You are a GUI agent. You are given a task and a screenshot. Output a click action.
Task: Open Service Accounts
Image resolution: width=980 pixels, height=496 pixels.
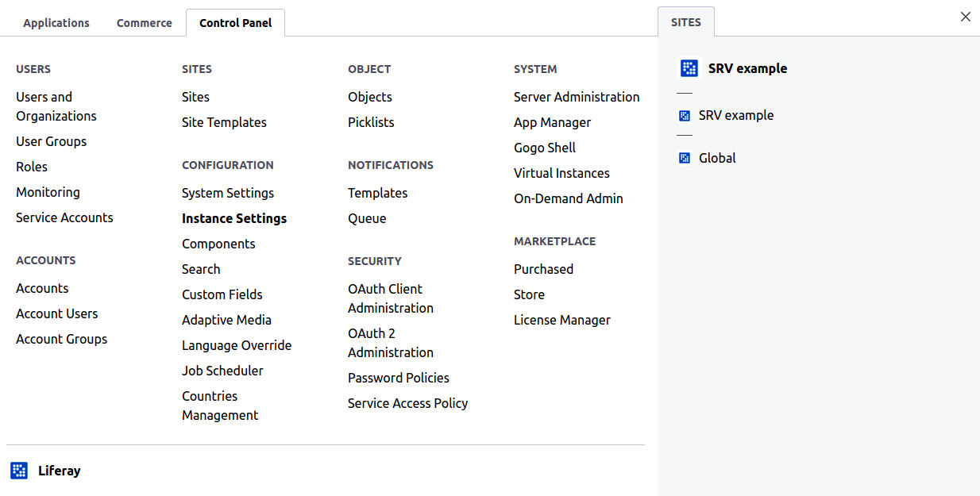64,217
